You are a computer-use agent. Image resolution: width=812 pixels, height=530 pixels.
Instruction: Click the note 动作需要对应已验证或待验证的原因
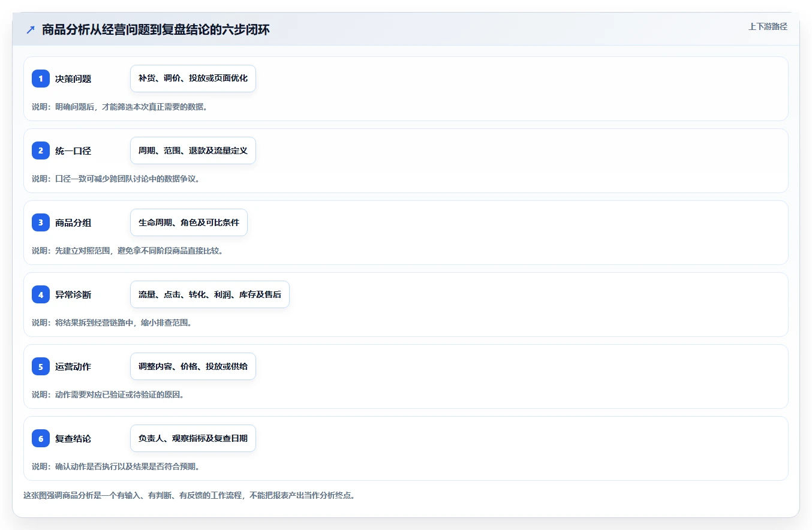click(108, 395)
